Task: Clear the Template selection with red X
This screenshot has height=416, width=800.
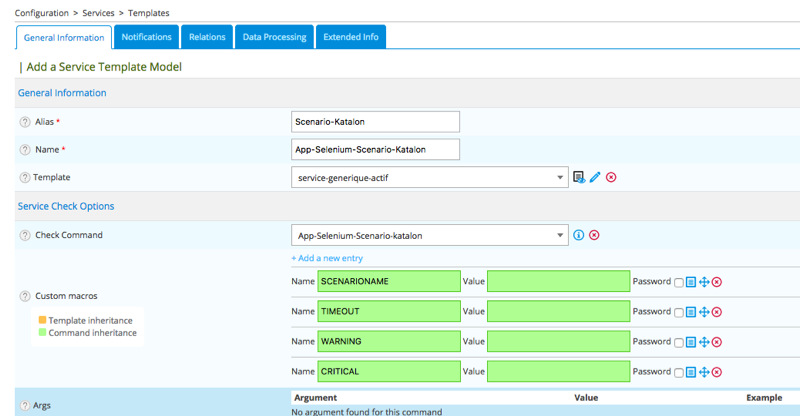Action: (x=611, y=177)
